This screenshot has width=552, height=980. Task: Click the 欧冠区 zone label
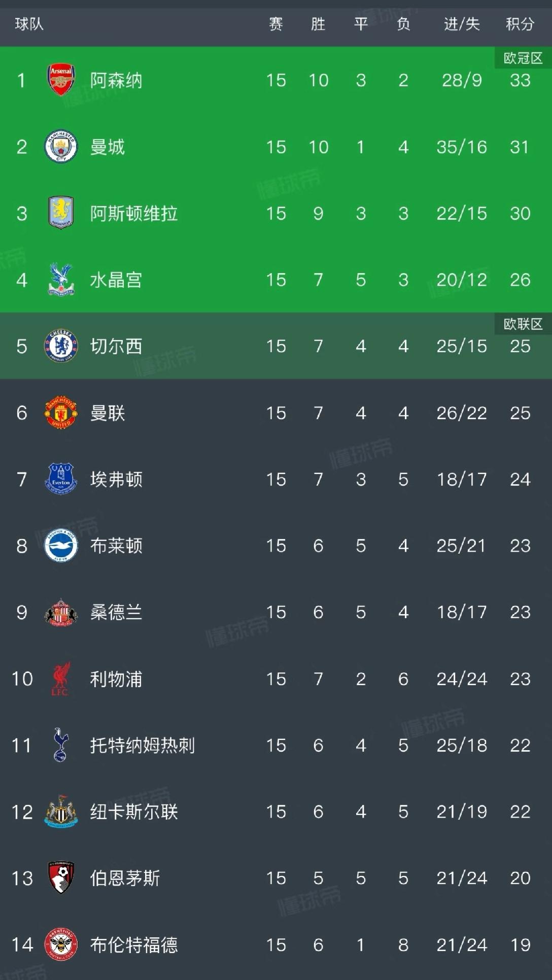pyautogui.click(x=523, y=58)
